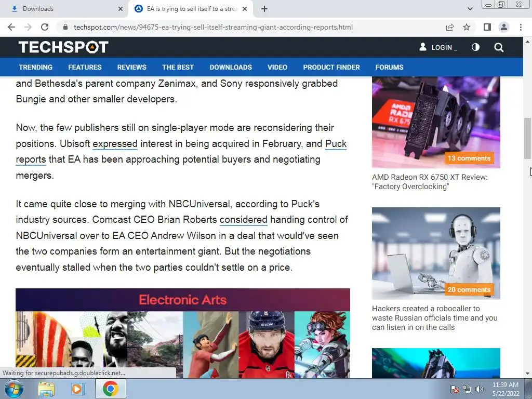This screenshot has height=399, width=532.
Task: Open the robot robocaller thumbnail
Action: tap(436, 253)
